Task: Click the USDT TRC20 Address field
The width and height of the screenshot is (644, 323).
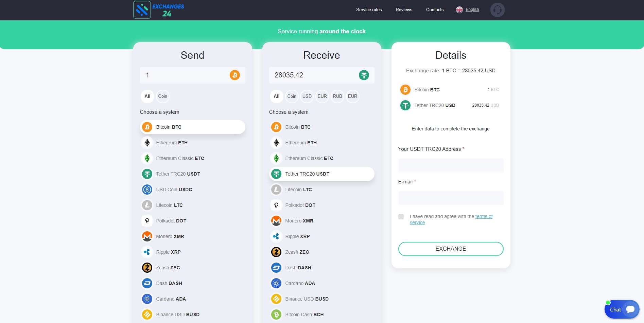Action: [451, 165]
